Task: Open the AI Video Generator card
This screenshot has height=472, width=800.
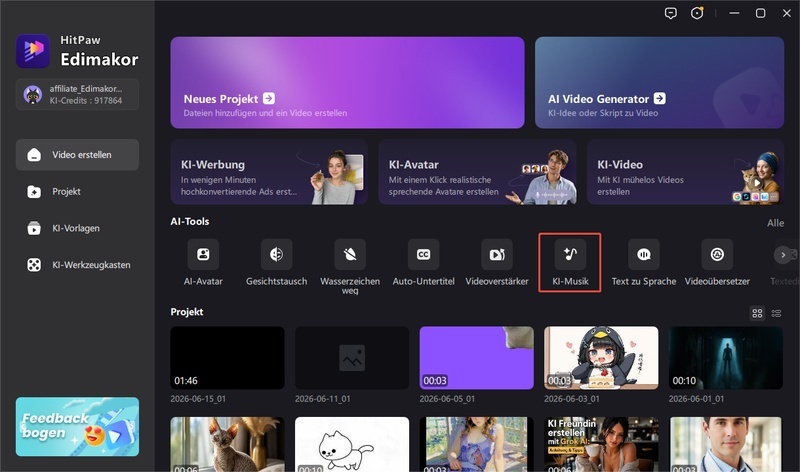Action: [x=659, y=83]
